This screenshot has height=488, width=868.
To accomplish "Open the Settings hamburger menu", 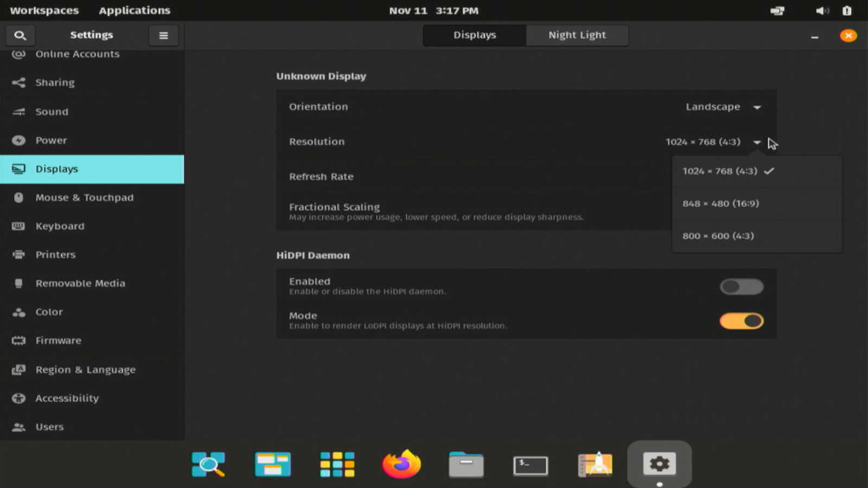I will tap(163, 35).
